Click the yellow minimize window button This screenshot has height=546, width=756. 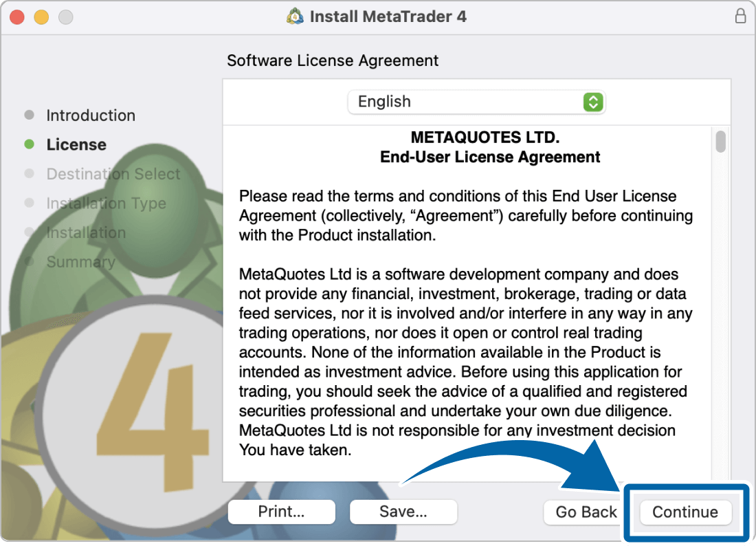(x=41, y=17)
